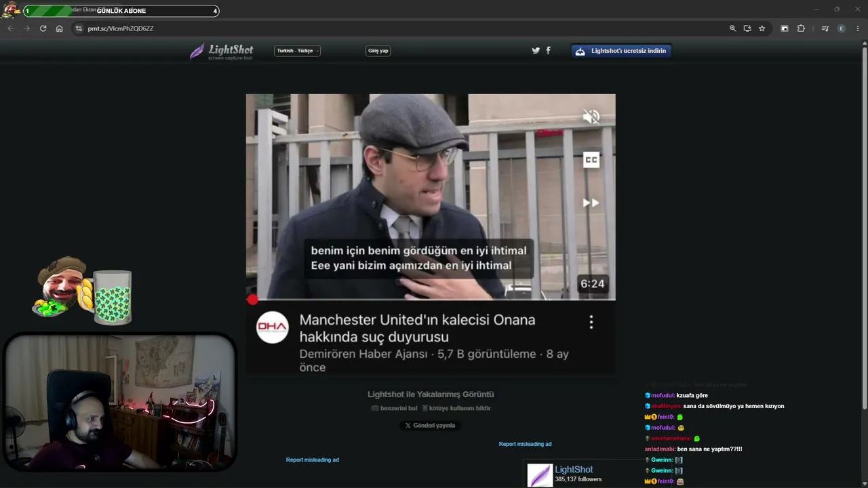View site information icon beside the URL
Screen dimensions: 868x488
point(79,28)
